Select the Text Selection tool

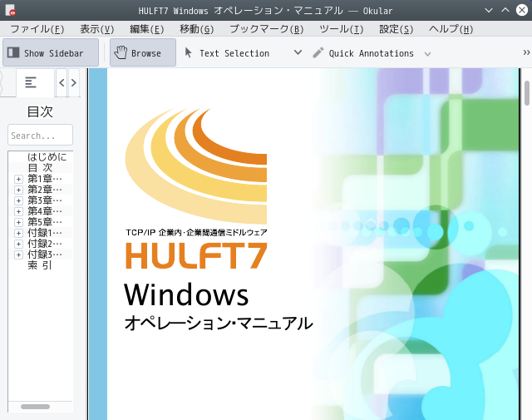click(228, 53)
